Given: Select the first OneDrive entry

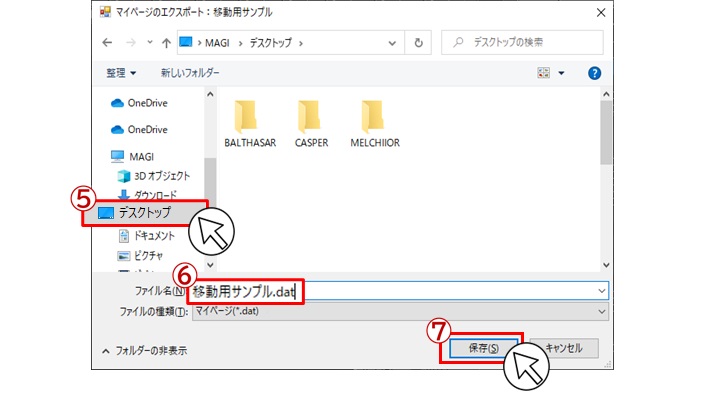Looking at the screenshot, I should coord(139,103).
